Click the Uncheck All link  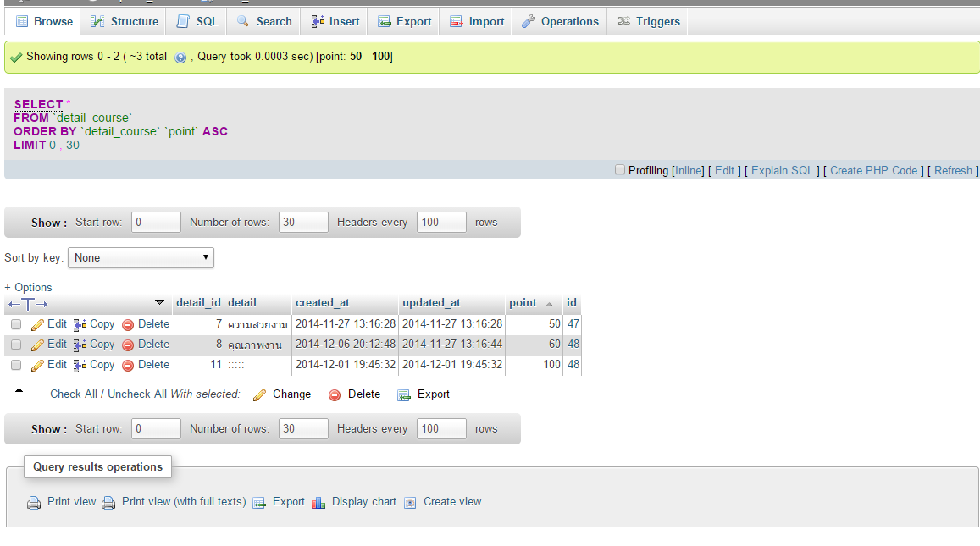pos(137,394)
